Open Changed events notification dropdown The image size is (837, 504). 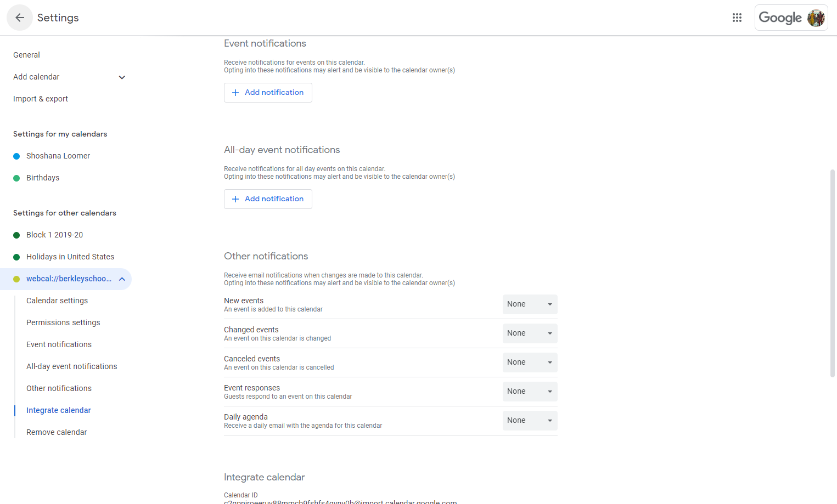coord(530,333)
